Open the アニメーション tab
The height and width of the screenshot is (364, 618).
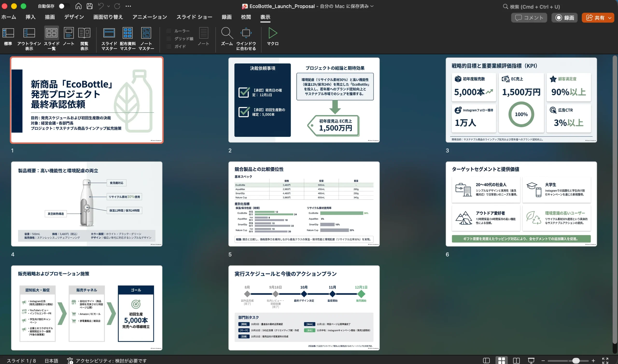pyautogui.click(x=150, y=17)
